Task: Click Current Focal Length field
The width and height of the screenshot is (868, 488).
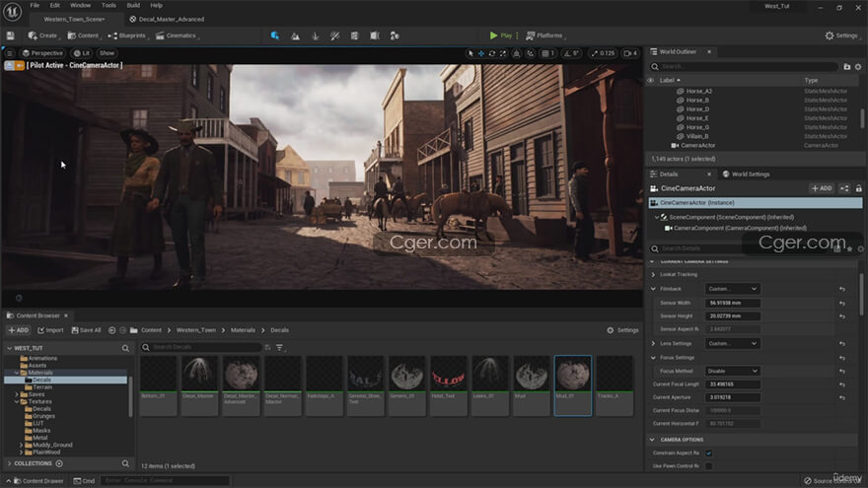Action: click(732, 383)
